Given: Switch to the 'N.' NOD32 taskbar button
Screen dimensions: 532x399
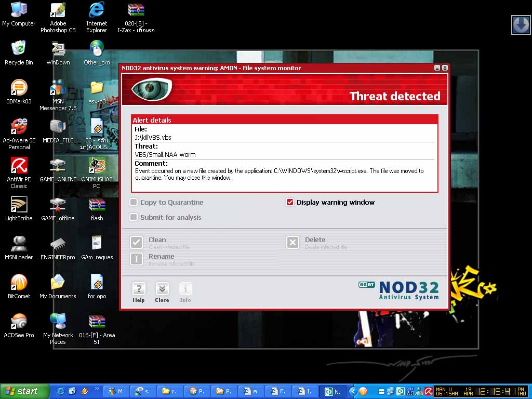Looking at the screenshot, I should 334,391.
